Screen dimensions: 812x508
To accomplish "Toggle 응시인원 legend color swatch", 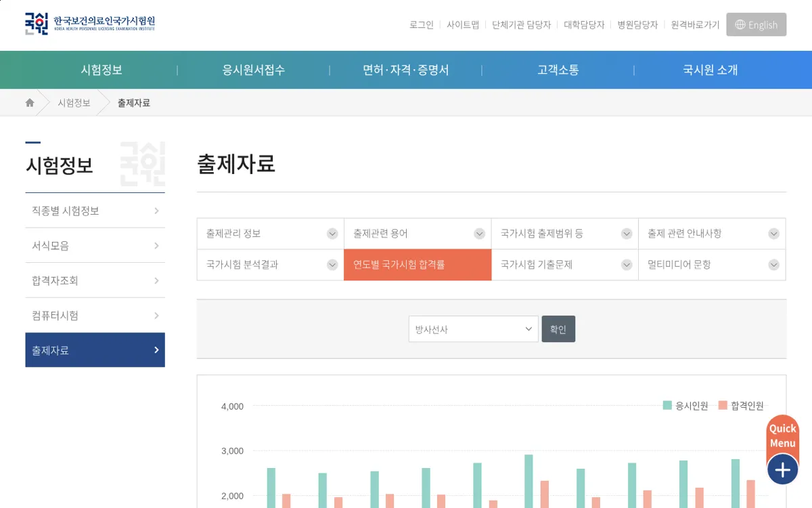I will coord(667,406).
